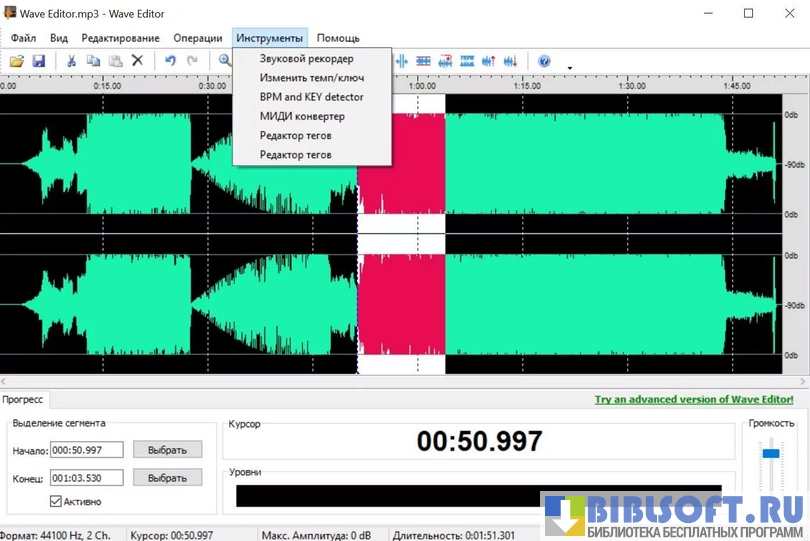Open the МИДИ конвертер tool
Image resolution: width=810 pixels, height=541 pixels.
click(302, 116)
